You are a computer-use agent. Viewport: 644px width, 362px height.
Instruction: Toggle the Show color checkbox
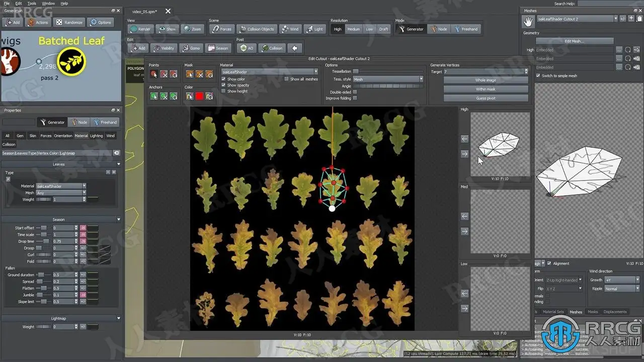[224, 79]
